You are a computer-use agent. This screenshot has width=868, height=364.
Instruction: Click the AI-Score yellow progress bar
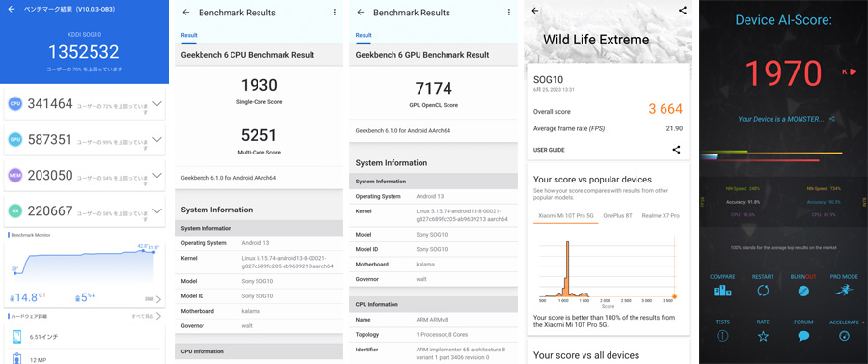pos(773,153)
